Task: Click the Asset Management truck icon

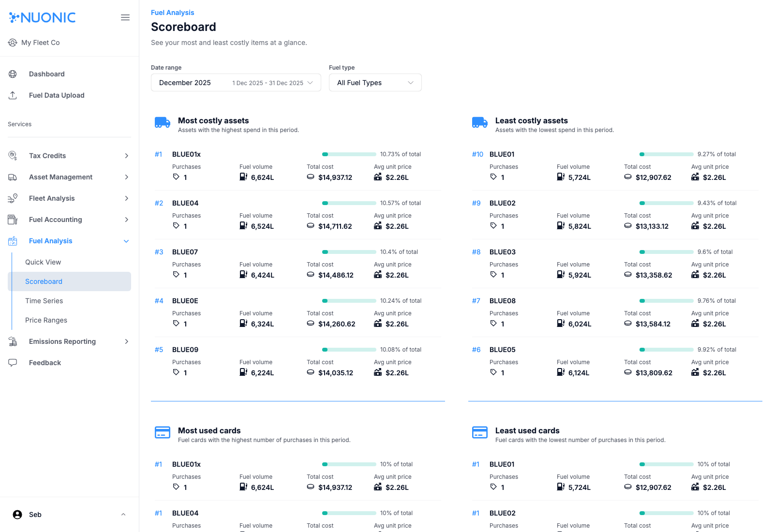Action: click(13, 177)
